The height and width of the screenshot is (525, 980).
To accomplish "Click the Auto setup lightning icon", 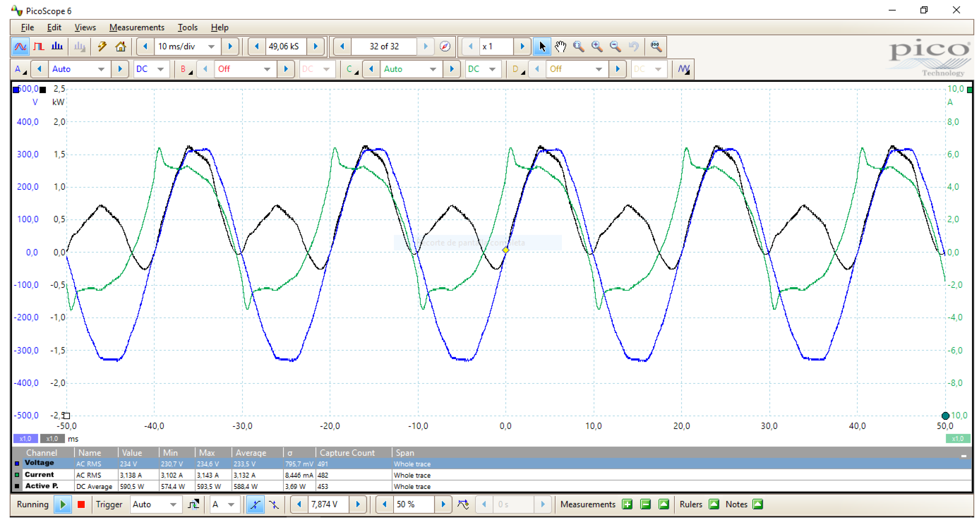I will coord(102,46).
